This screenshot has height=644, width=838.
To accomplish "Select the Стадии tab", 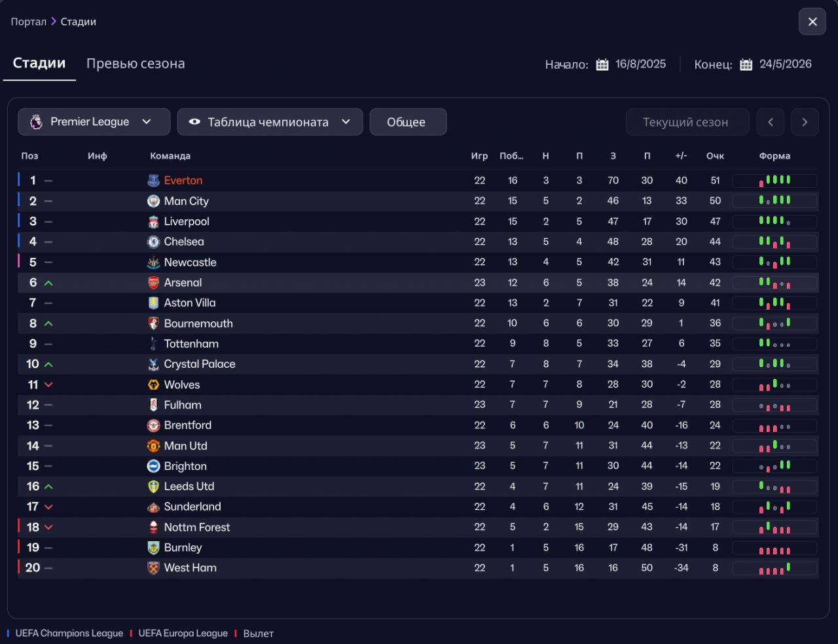I will coord(39,63).
